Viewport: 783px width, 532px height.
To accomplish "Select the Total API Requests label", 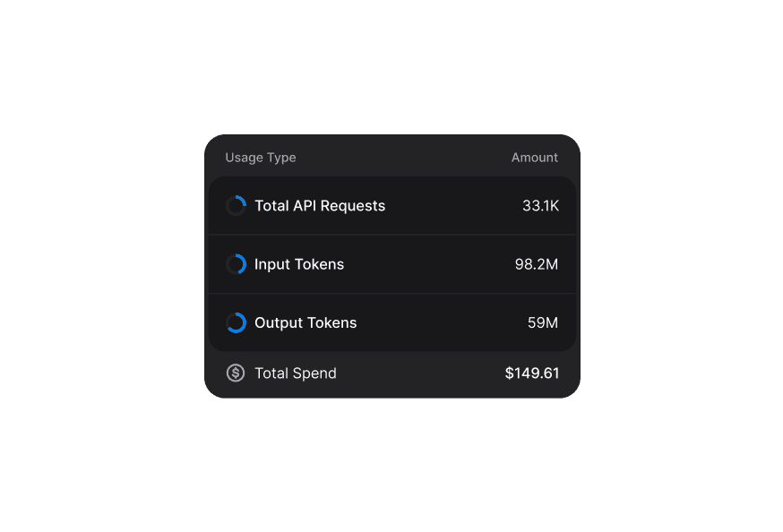I will coord(320,206).
